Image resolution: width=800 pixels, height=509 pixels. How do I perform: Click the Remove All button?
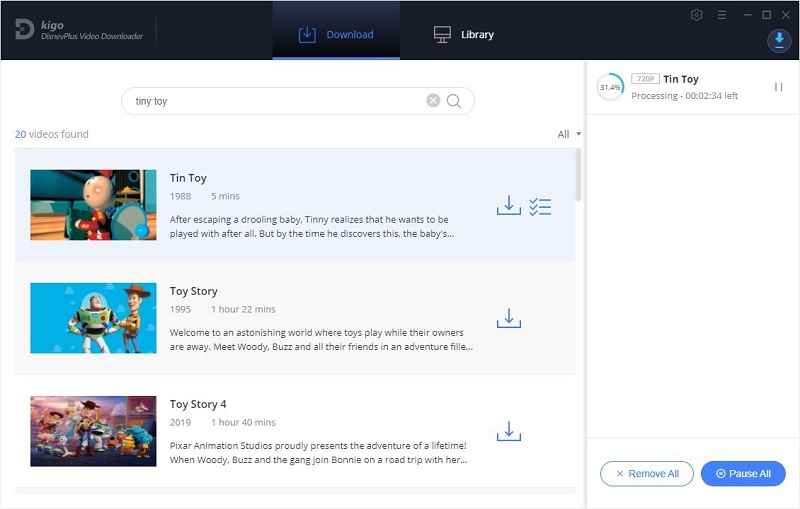point(646,473)
